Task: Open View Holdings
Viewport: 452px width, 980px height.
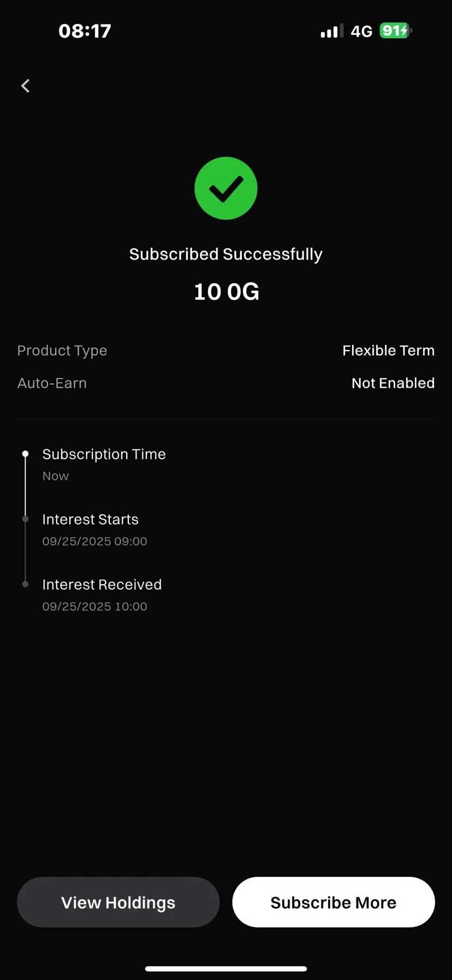Action: (118, 902)
